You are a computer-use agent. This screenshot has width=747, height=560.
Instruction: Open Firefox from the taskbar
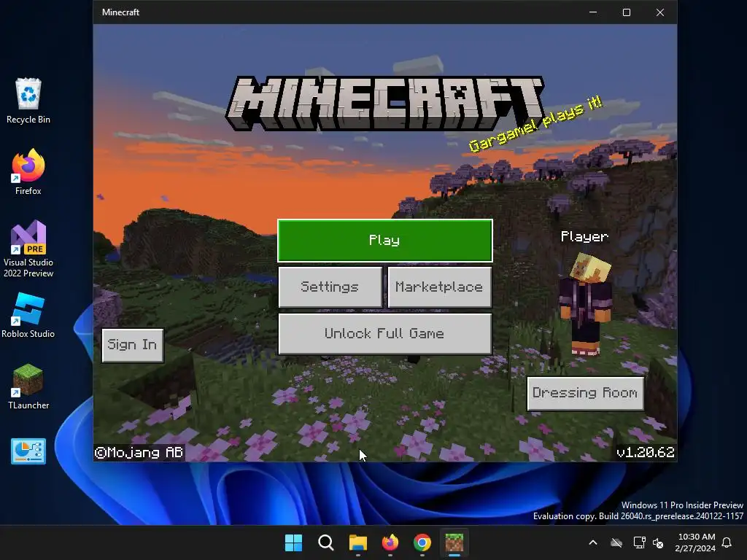390,542
